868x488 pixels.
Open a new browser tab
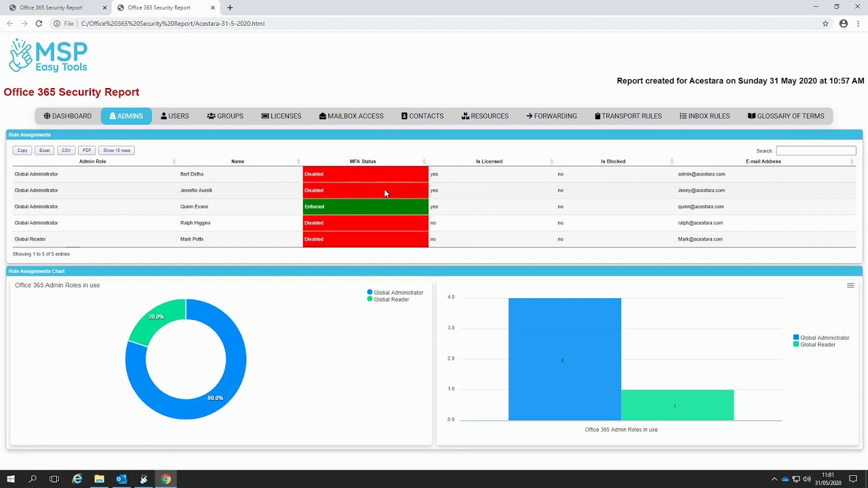pyautogui.click(x=230, y=7)
